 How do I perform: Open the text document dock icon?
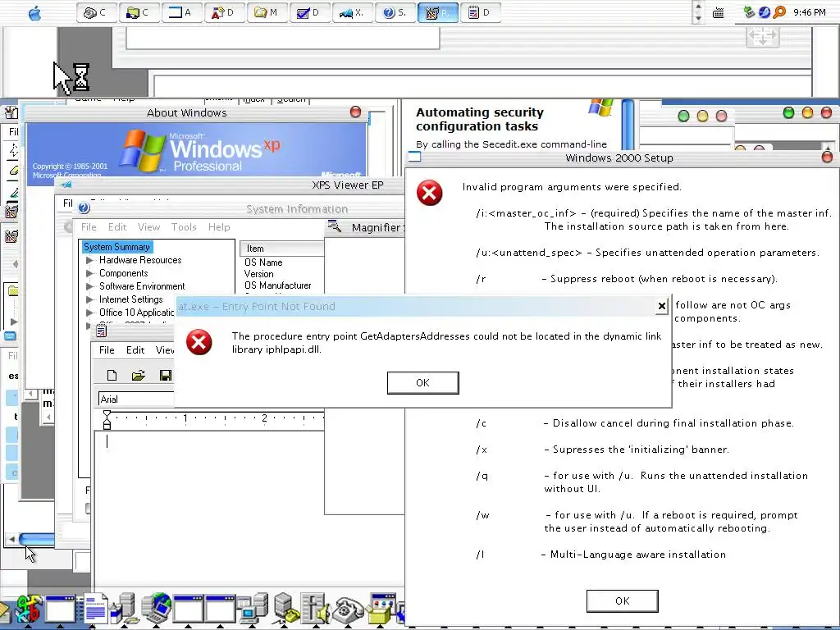(x=94, y=609)
